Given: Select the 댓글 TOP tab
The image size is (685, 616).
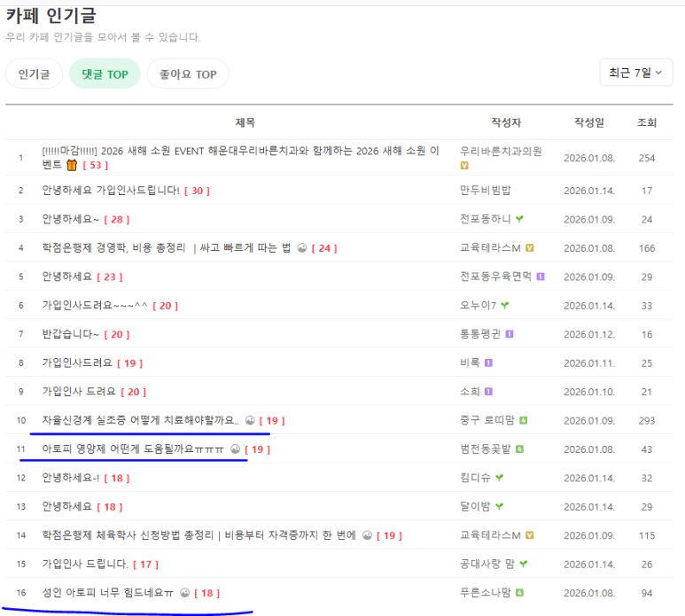Looking at the screenshot, I should [105, 74].
